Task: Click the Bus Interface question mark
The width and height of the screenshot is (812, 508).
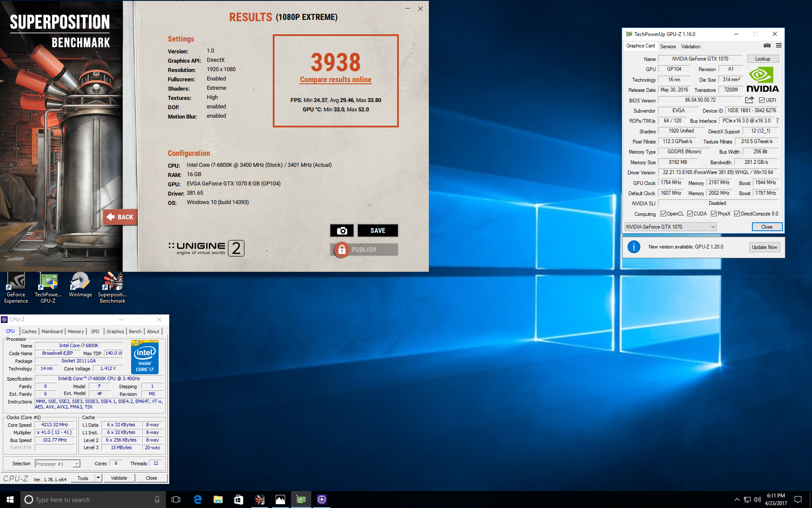Action: (777, 121)
